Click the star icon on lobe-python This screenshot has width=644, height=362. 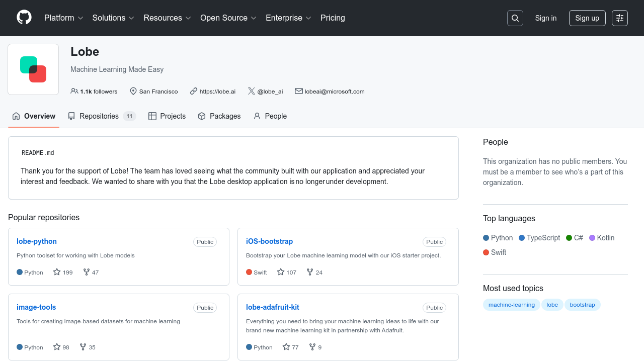tap(57, 272)
